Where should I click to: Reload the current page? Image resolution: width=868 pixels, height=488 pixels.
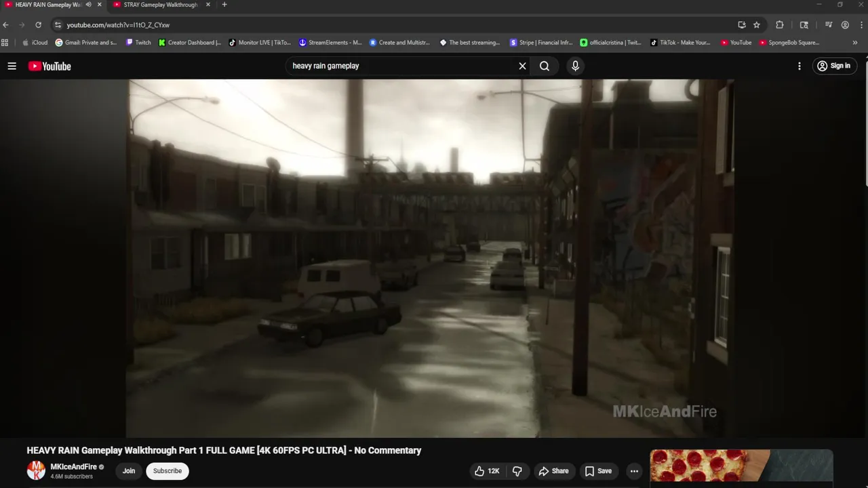38,25
